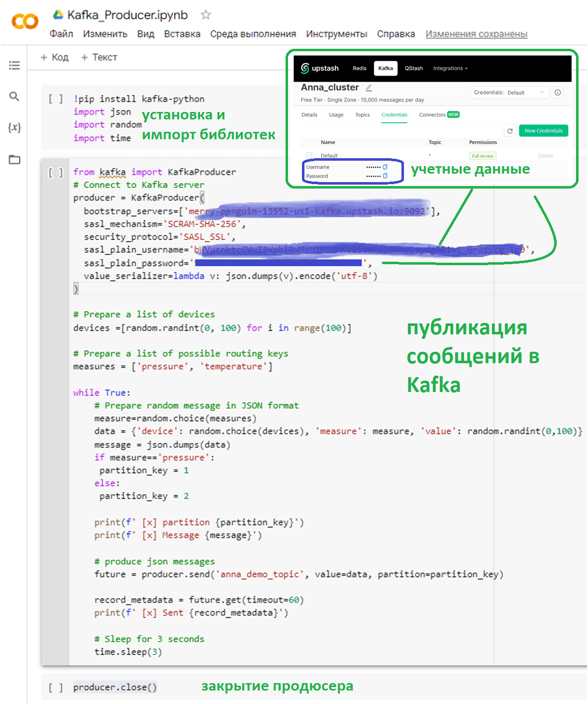Run the pip install kafka-python cell

point(56,99)
